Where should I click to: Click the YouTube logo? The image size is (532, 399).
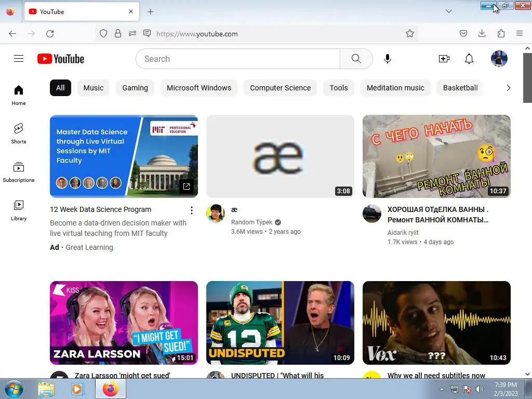click(x=61, y=59)
